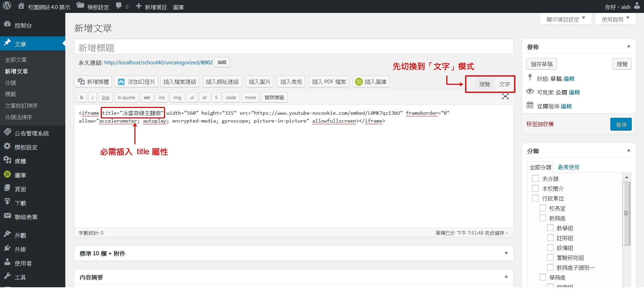Open the comments bubble icon
644x290 pixels.
pyautogui.click(x=119, y=6)
